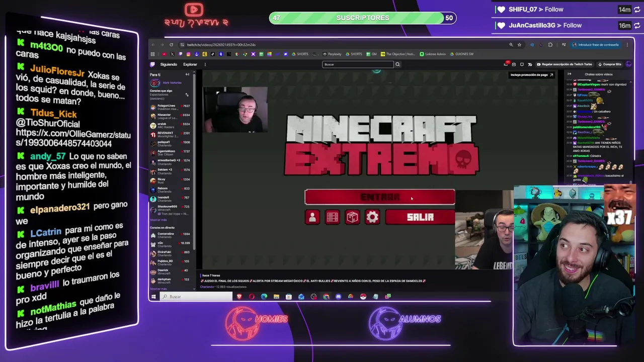Open the Perplexity bookmark
Image resolution: width=644 pixels, height=362 pixels.
332,54
